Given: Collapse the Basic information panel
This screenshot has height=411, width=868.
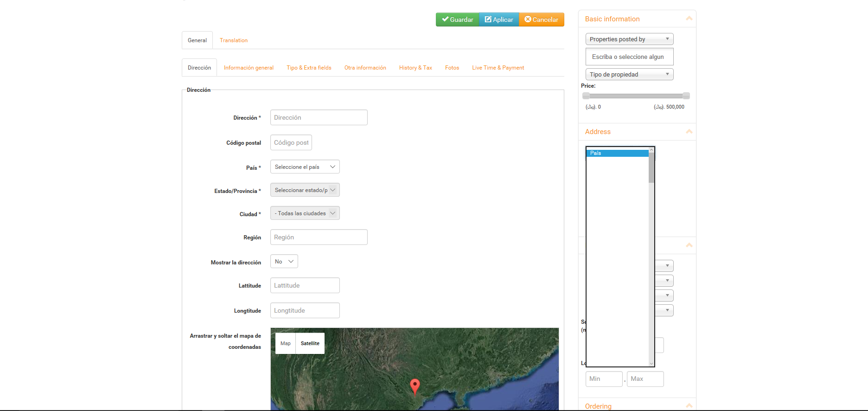Looking at the screenshot, I should (x=689, y=19).
